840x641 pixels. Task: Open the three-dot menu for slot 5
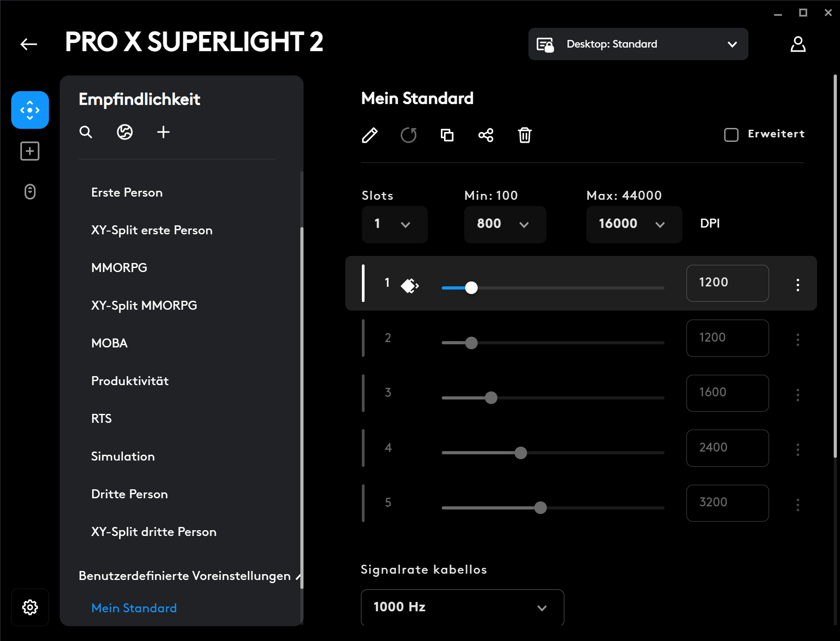[798, 505]
